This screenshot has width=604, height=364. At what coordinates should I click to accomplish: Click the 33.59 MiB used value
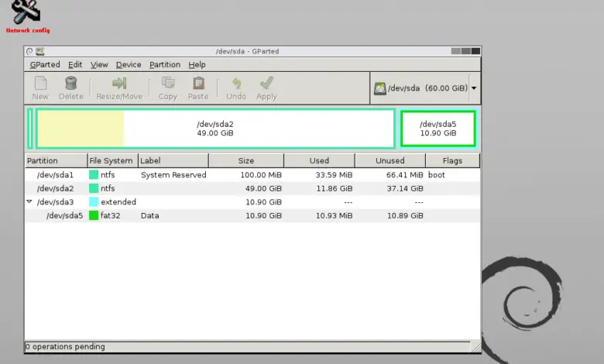pos(334,175)
